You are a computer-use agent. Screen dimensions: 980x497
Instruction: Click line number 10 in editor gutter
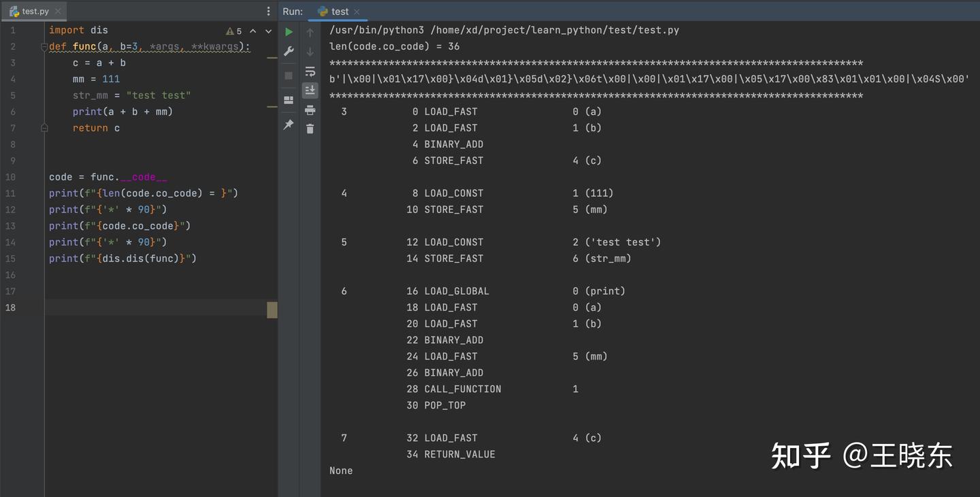(x=10, y=177)
